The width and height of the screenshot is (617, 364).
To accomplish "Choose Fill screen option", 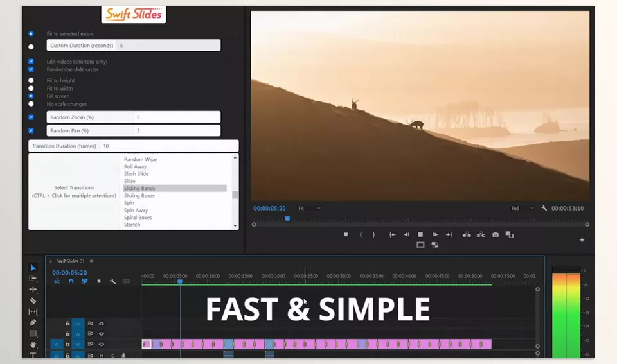I will (x=31, y=96).
